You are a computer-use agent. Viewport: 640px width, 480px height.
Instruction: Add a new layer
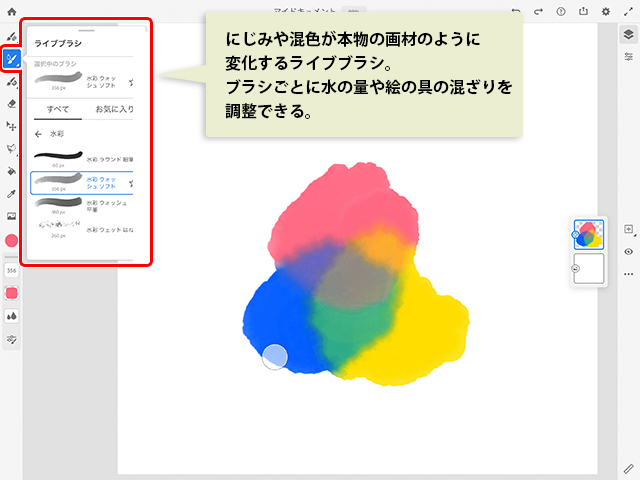coord(629,229)
